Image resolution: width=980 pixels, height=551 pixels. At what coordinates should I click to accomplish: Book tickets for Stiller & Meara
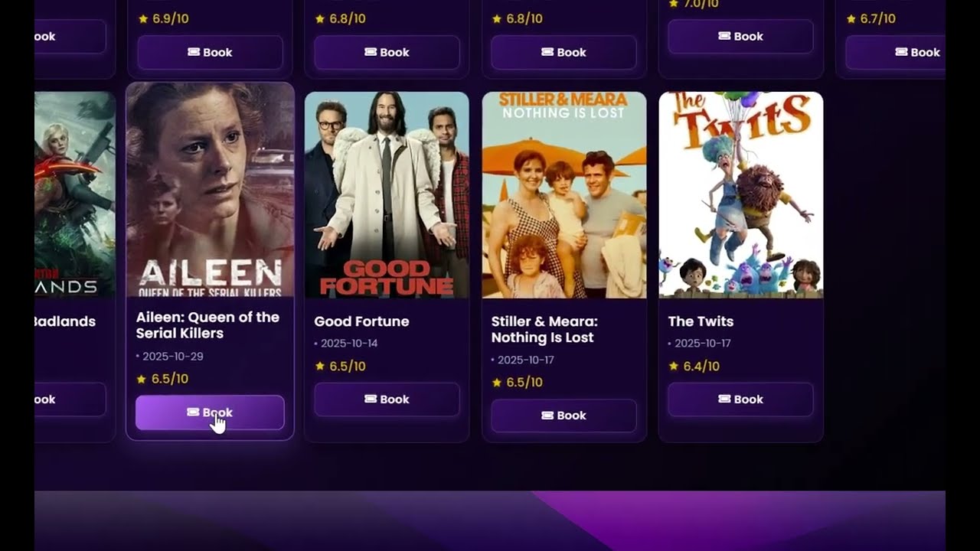point(563,416)
